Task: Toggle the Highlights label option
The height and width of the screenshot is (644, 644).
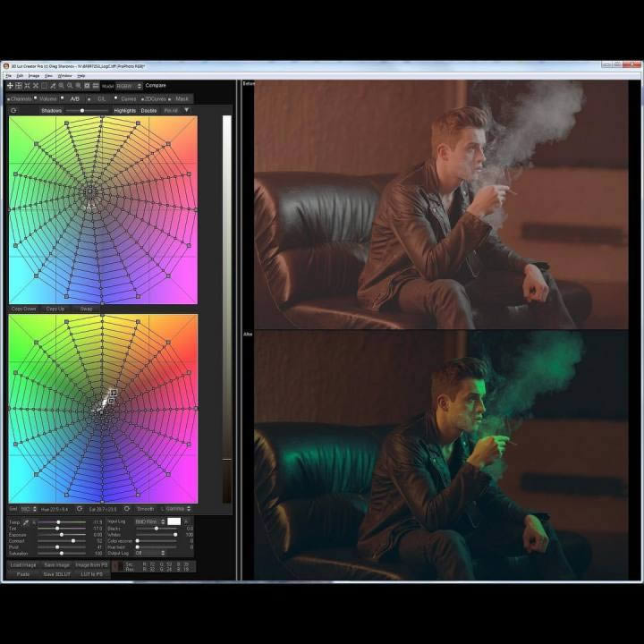Action: pyautogui.click(x=125, y=111)
